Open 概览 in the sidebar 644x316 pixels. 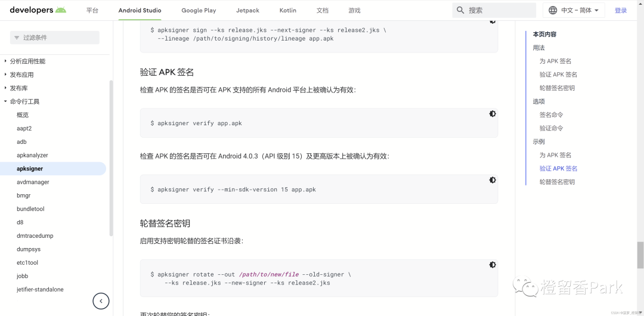(23, 115)
